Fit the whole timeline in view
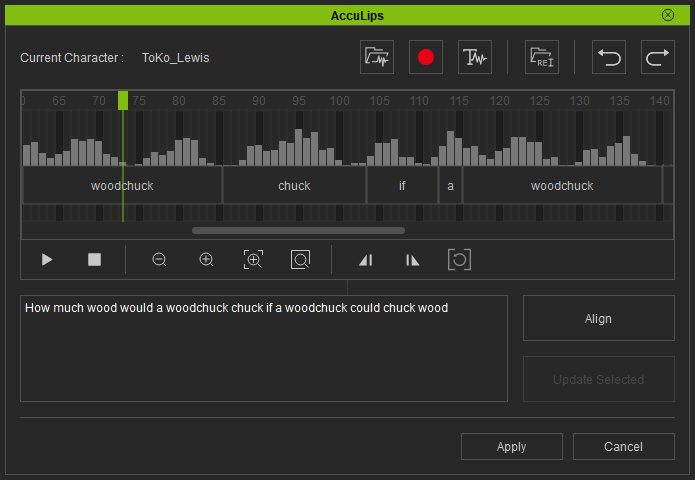The width and height of the screenshot is (695, 480). [300, 260]
